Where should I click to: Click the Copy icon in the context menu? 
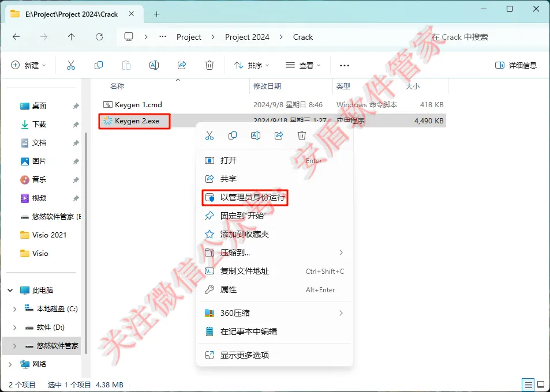232,135
